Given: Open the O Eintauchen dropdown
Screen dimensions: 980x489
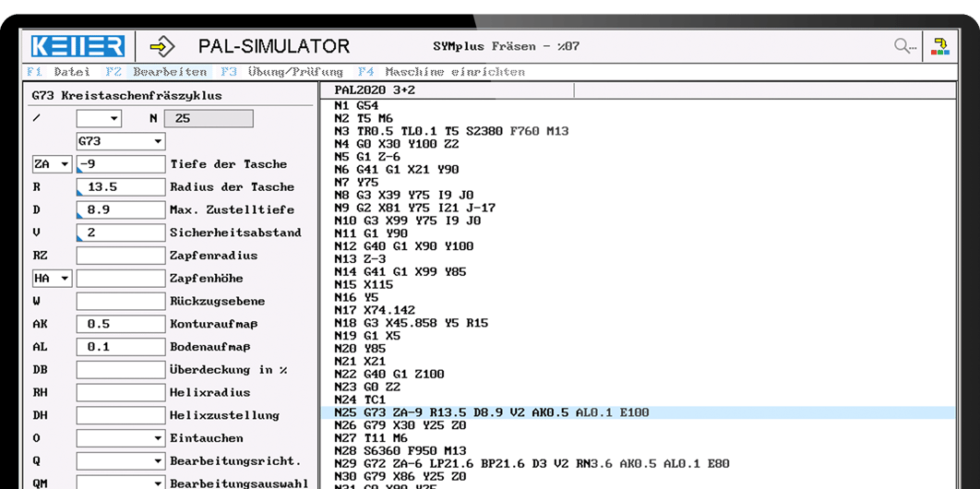Looking at the screenshot, I should [121, 438].
